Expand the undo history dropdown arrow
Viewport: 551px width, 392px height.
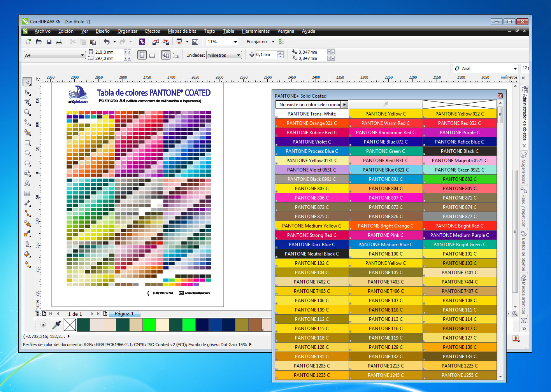(114, 42)
